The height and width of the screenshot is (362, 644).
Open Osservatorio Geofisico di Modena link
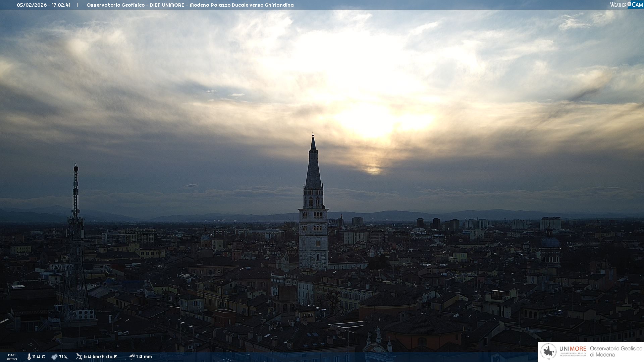(x=616, y=351)
